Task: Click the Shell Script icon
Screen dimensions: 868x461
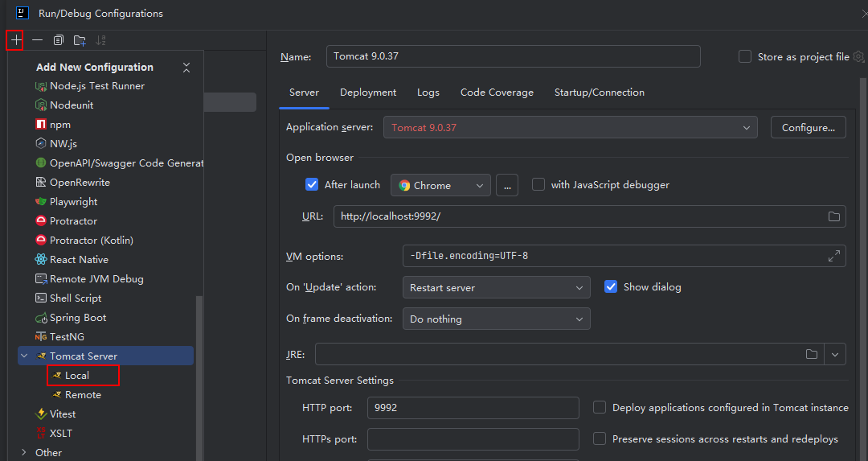Action: click(41, 298)
